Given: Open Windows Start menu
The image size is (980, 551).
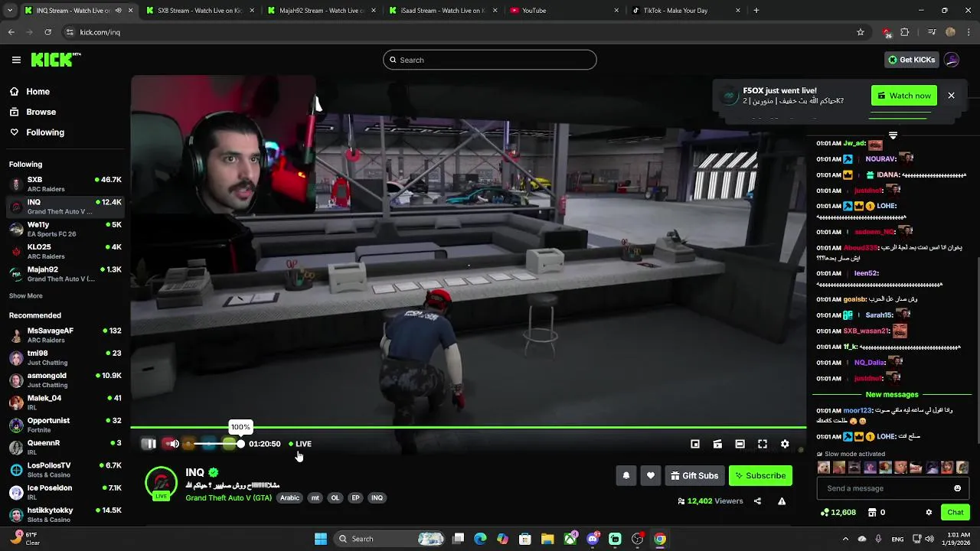Looking at the screenshot, I should [x=321, y=539].
